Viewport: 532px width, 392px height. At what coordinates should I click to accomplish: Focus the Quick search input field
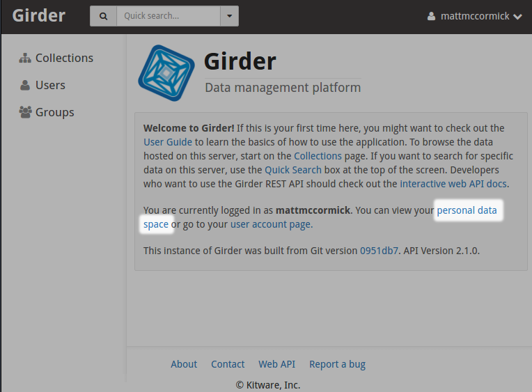tap(169, 16)
